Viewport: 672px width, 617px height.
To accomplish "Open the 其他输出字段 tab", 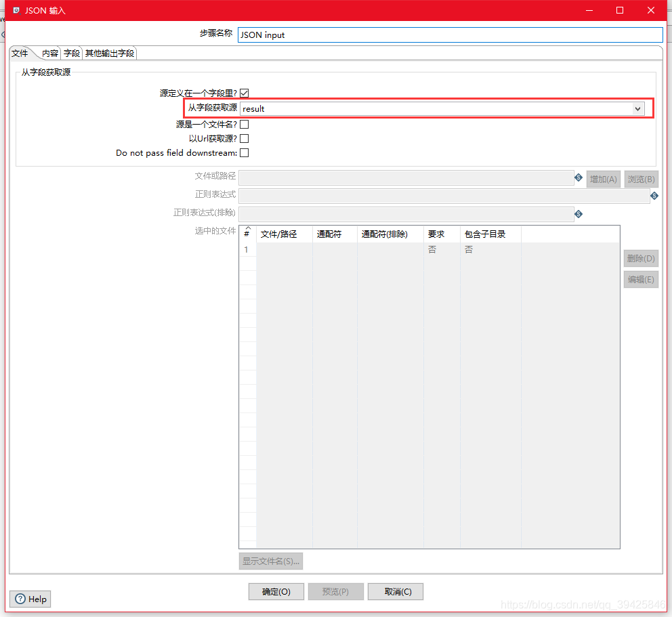I will tap(109, 52).
